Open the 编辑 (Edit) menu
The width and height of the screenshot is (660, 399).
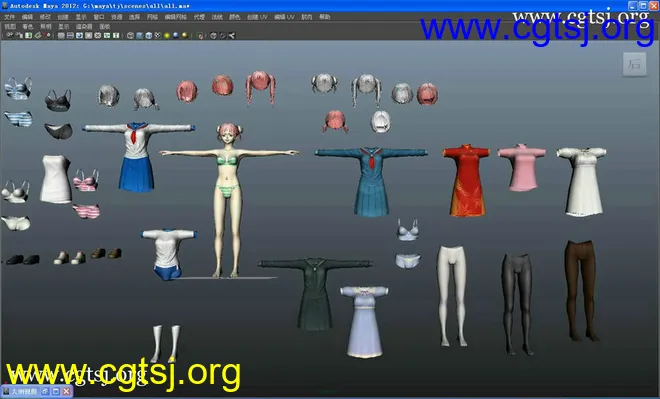(27, 17)
